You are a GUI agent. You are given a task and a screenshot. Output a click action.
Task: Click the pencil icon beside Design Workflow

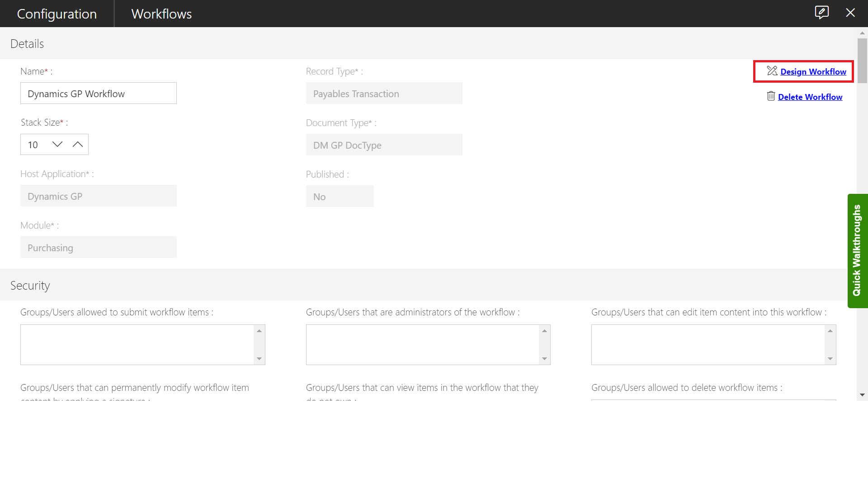771,71
